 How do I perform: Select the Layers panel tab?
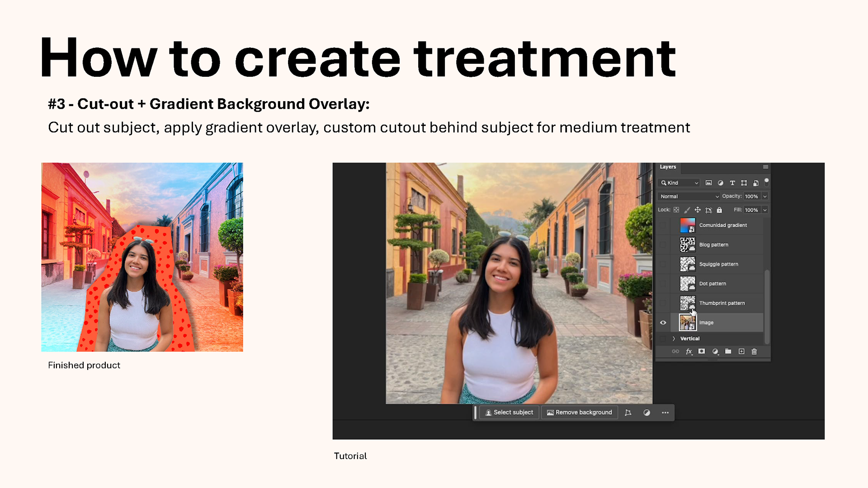[x=668, y=167]
